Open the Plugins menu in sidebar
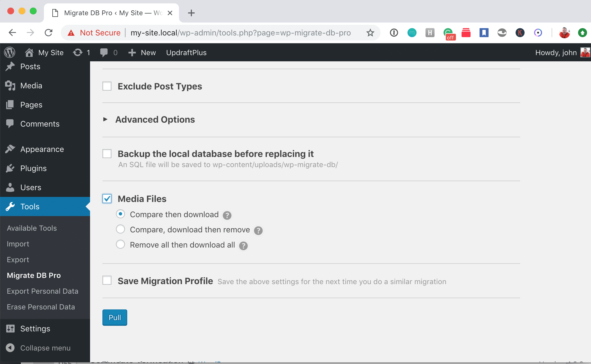Viewport: 591px width, 364px height. tap(33, 168)
